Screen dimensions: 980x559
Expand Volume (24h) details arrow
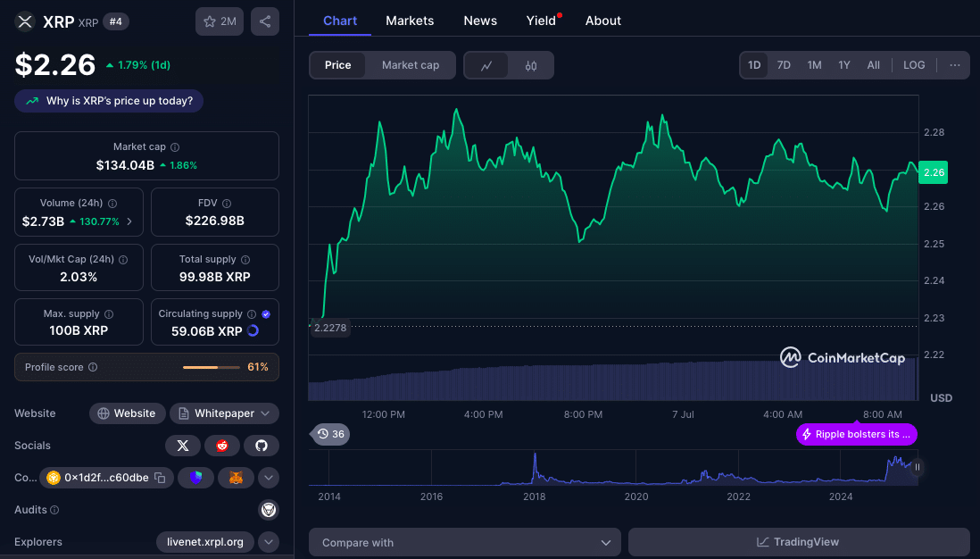pos(129,221)
